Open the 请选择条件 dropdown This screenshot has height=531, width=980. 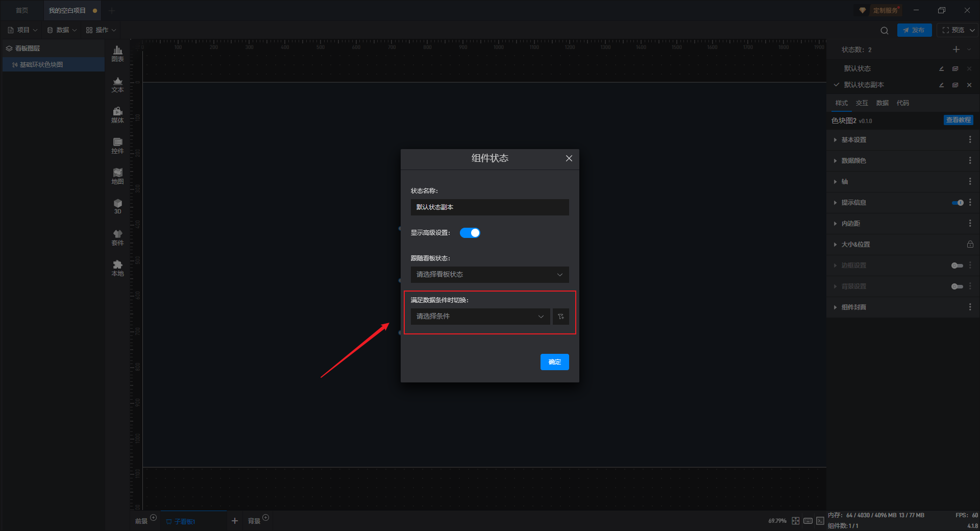(480, 317)
